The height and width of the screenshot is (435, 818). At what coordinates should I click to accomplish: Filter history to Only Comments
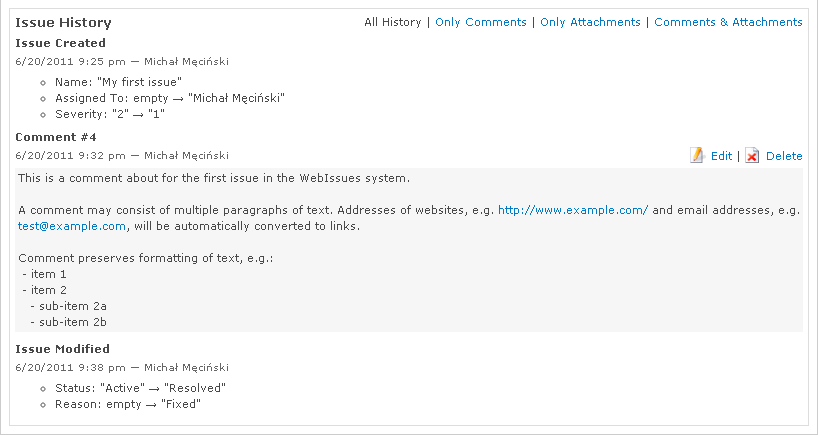click(x=481, y=22)
